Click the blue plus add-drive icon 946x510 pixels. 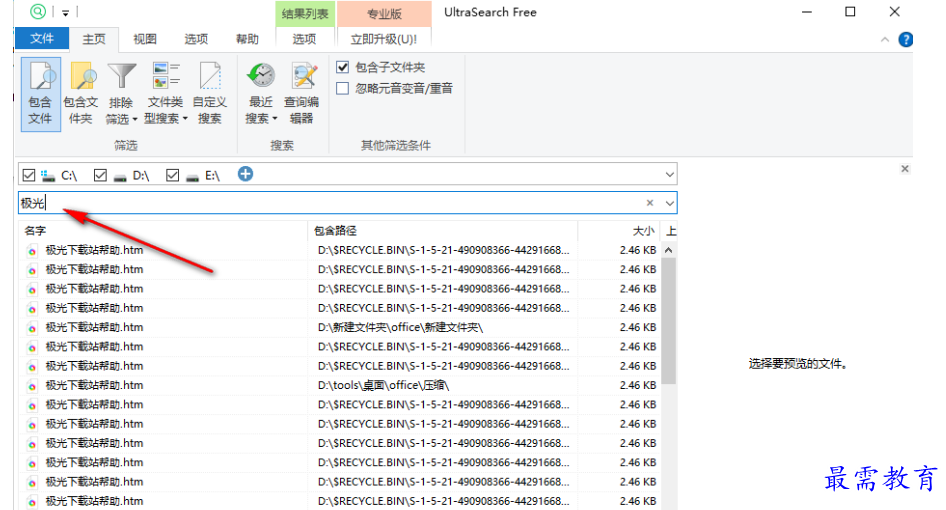coord(245,174)
